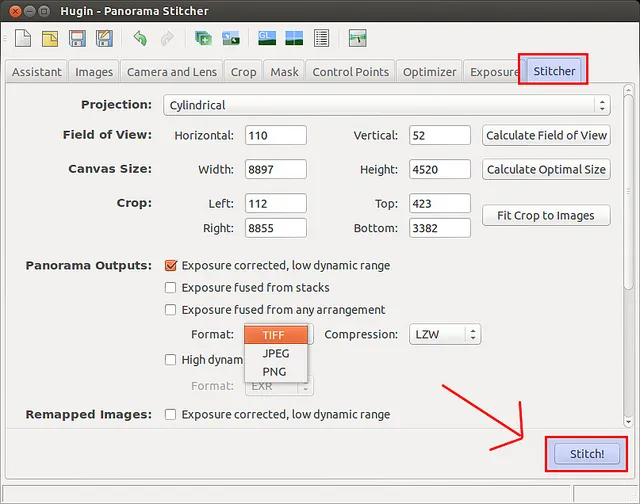Check Exposure fused from any arrangement
This screenshot has width=640, height=504.
171,310
